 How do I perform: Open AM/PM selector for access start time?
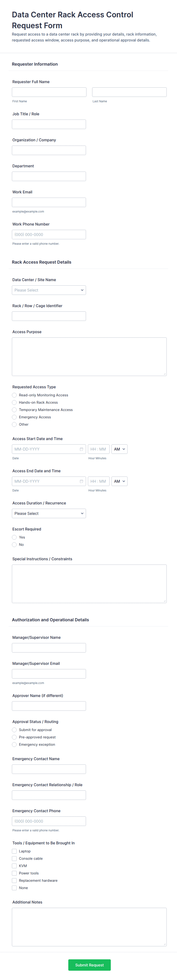119,449
